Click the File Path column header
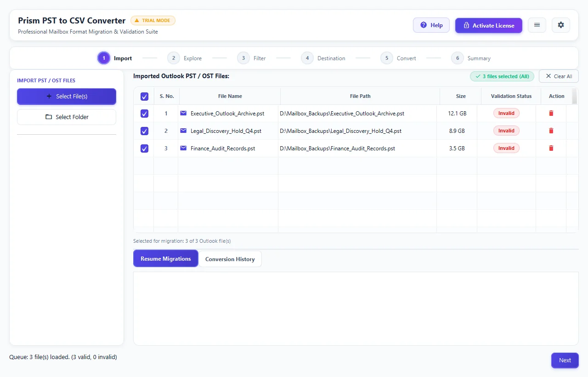This screenshot has width=588, height=377. pyautogui.click(x=360, y=96)
